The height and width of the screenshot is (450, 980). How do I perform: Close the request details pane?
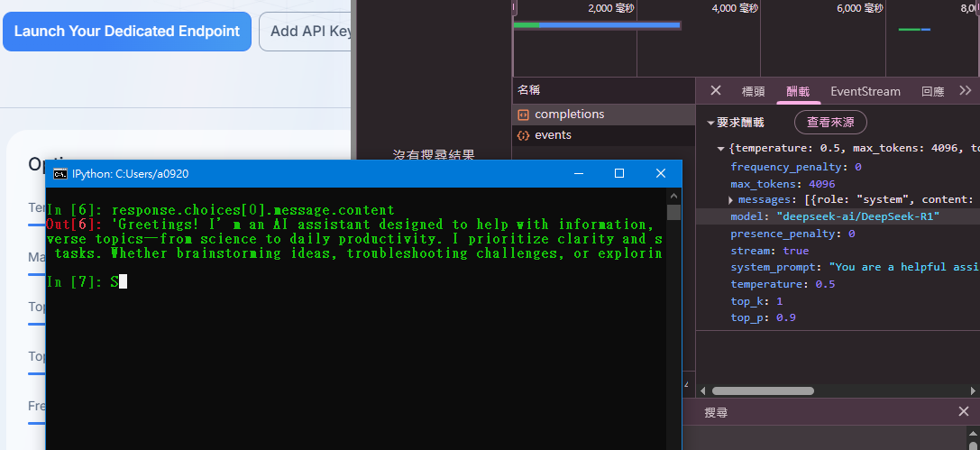pos(716,91)
